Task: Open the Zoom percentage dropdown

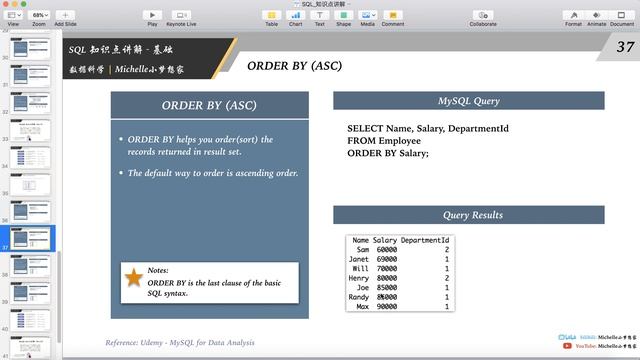Action: pyautogui.click(x=39, y=15)
